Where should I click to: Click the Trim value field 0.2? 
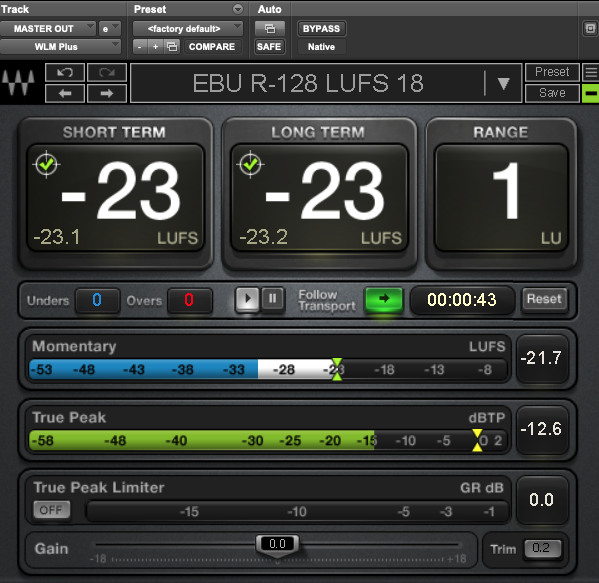tap(542, 549)
